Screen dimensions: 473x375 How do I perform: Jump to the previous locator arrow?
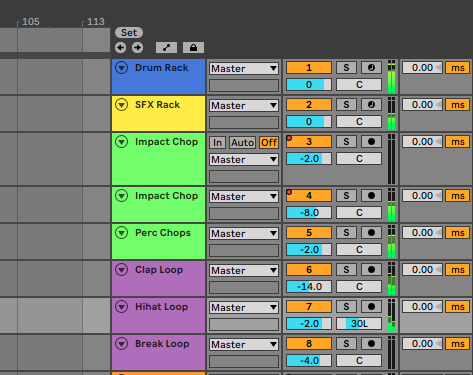[120, 48]
